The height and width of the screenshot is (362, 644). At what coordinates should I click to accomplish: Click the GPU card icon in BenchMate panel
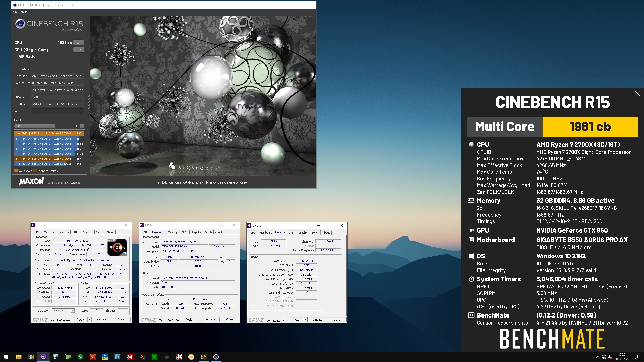(471, 230)
